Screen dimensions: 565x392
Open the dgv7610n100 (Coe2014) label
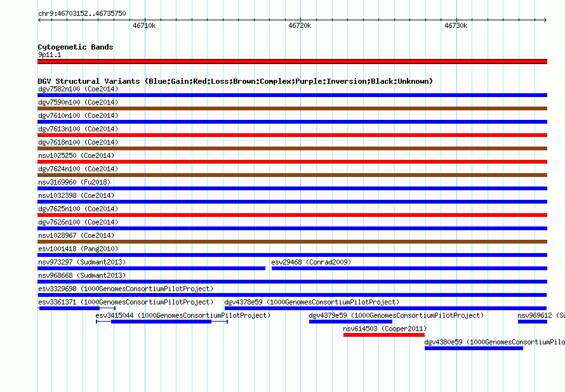pyautogui.click(x=78, y=115)
